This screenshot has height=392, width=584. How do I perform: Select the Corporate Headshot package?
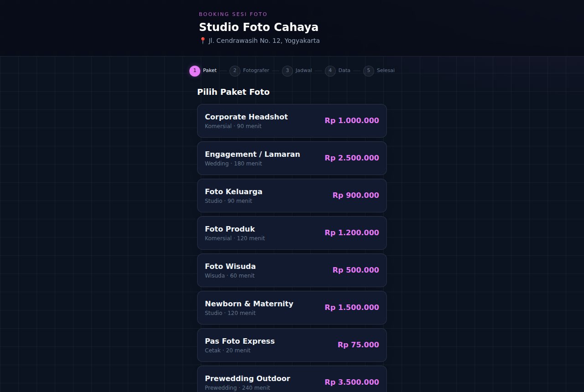tap(292, 121)
